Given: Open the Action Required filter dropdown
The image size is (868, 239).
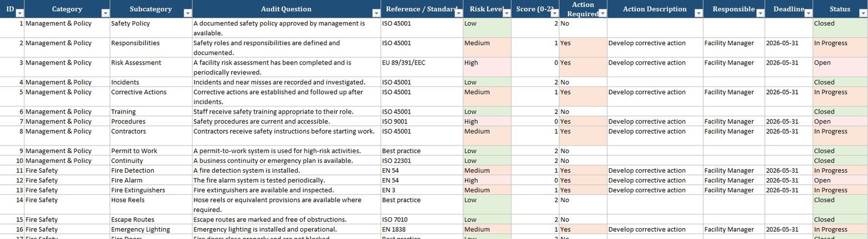Looking at the screenshot, I should pyautogui.click(x=602, y=13).
